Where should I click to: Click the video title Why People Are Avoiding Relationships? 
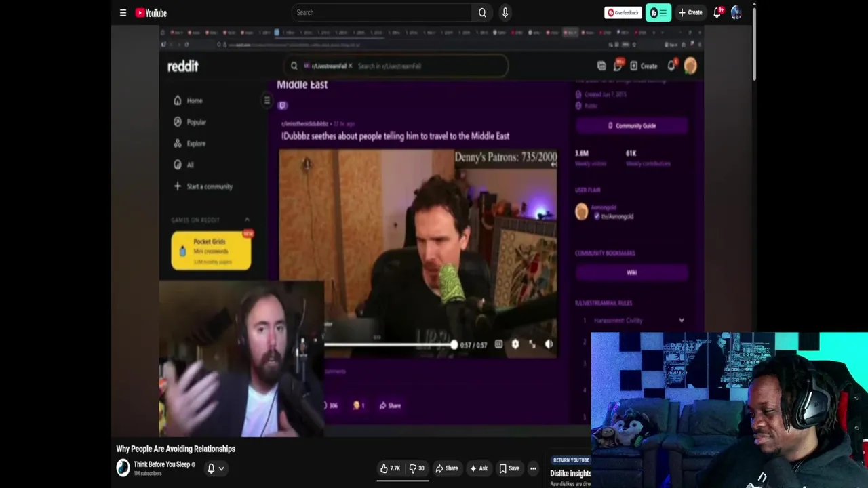pyautogui.click(x=176, y=449)
